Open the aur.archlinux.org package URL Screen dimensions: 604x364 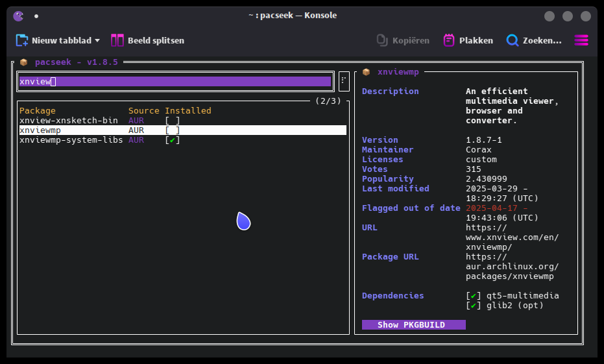[512, 267]
